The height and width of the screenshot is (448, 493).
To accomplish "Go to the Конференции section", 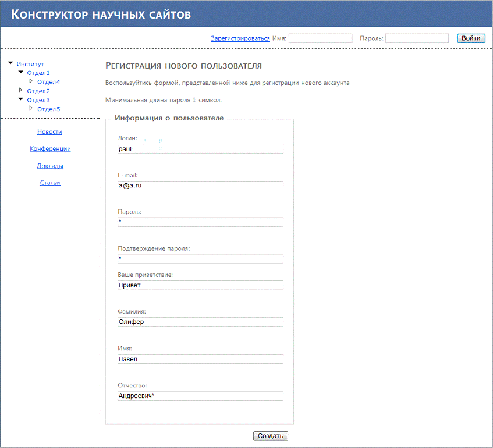I will (50, 148).
